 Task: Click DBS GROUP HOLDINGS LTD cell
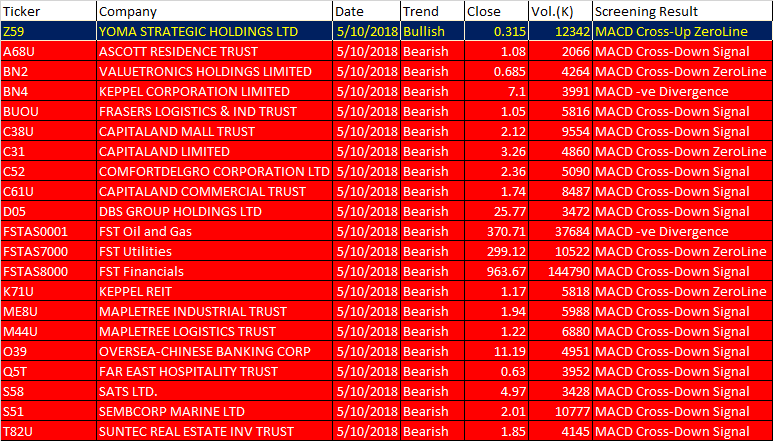(214, 211)
